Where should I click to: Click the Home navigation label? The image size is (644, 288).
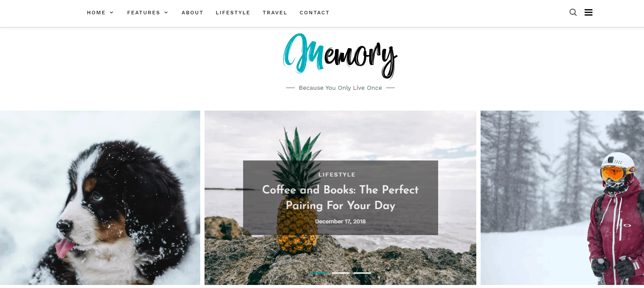(x=96, y=13)
